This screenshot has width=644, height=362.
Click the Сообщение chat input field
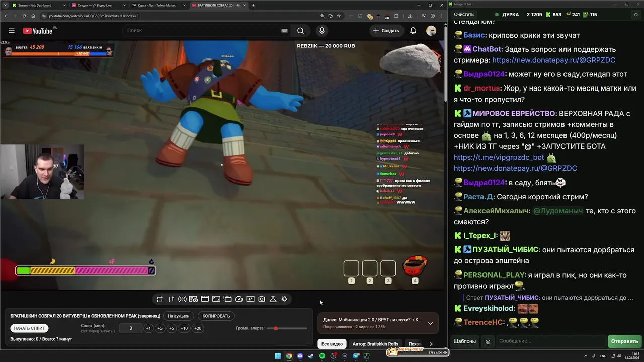(551, 341)
